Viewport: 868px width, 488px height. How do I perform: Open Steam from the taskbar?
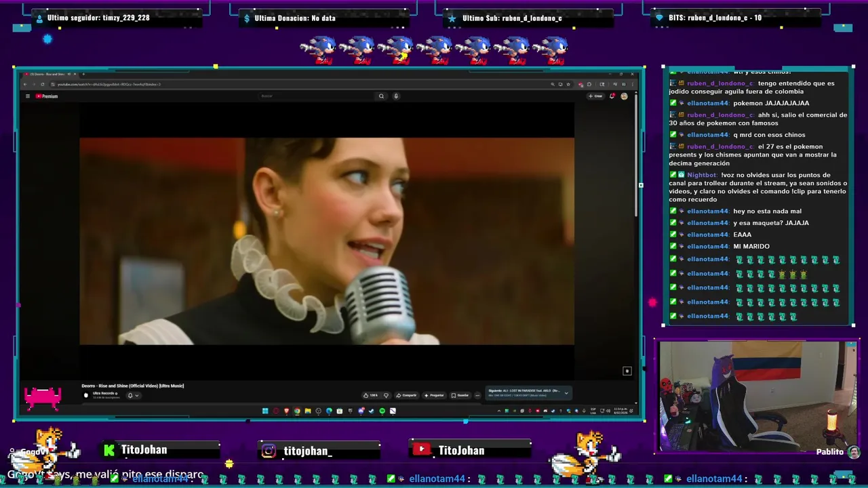coord(372,411)
